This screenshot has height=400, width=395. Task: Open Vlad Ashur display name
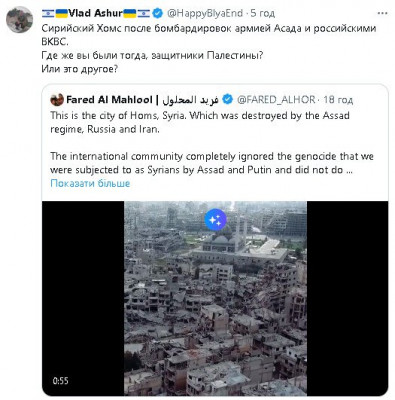pos(95,13)
